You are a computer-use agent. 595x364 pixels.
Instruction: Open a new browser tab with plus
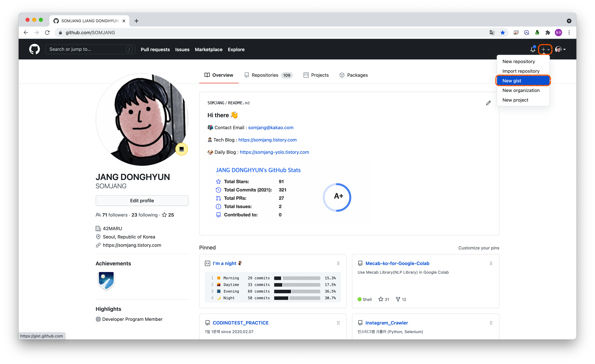coord(136,21)
